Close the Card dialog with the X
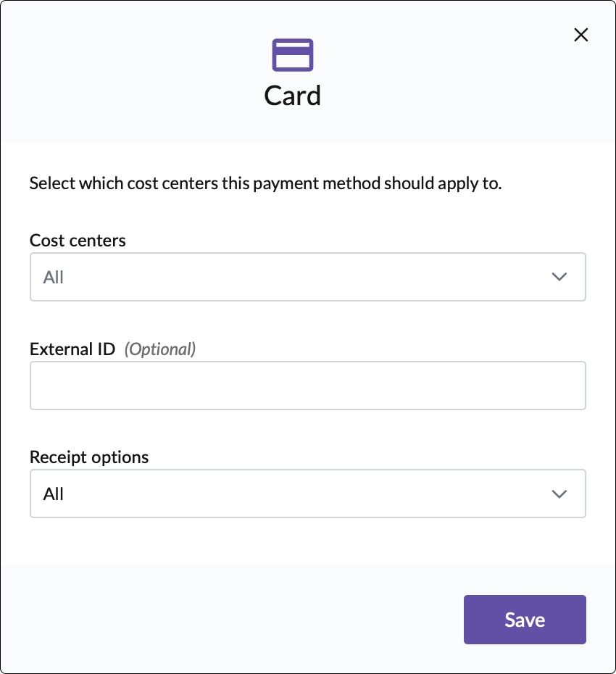 [580, 35]
